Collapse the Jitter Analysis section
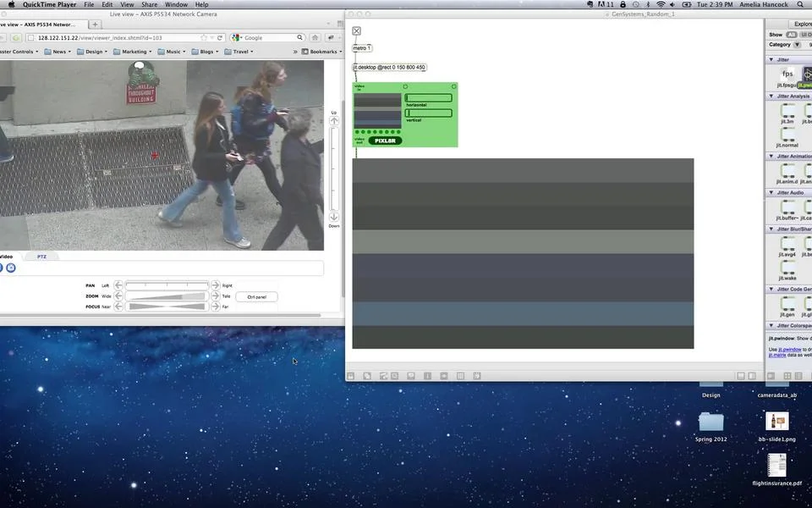 771,97
